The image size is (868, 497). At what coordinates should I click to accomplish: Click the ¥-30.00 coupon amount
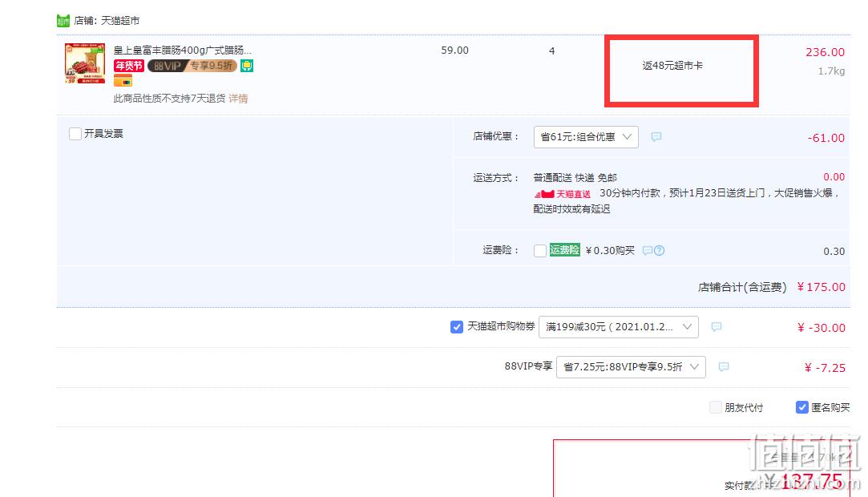[821, 328]
